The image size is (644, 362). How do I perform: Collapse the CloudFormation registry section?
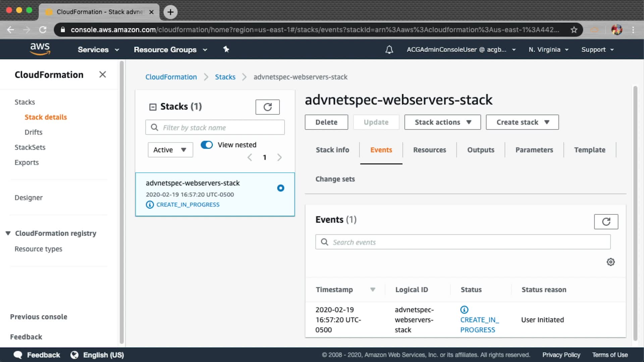(8, 233)
